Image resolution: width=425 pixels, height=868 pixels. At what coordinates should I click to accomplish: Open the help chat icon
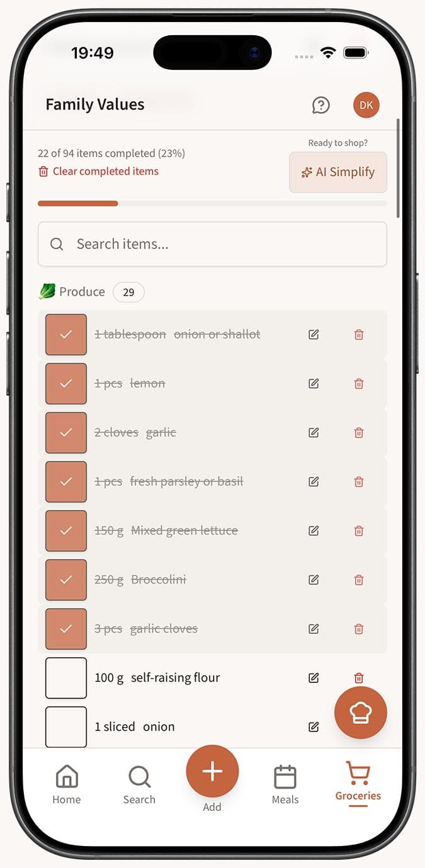(x=321, y=105)
